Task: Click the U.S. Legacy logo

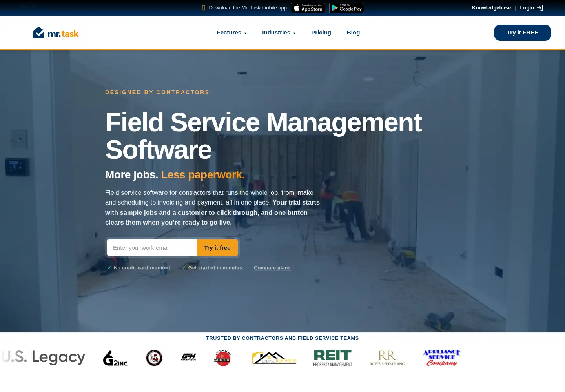Action: click(43, 358)
